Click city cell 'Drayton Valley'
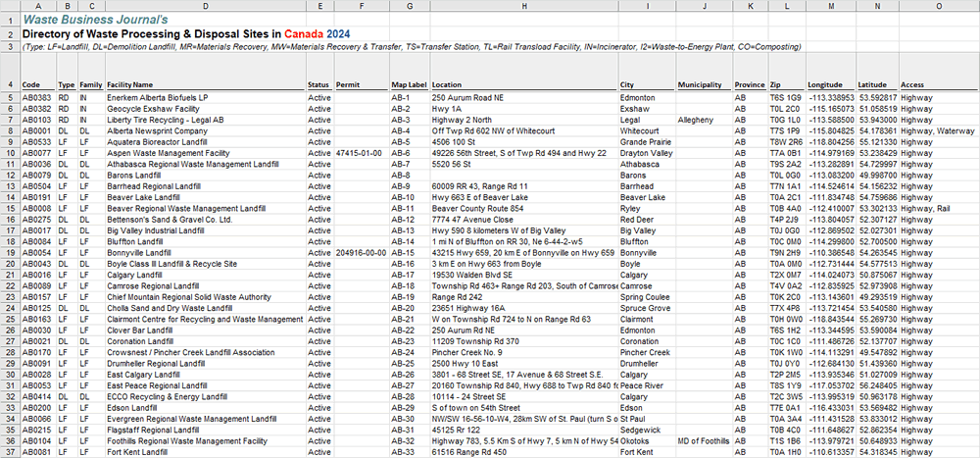This screenshot has height=458, width=980. (648, 153)
